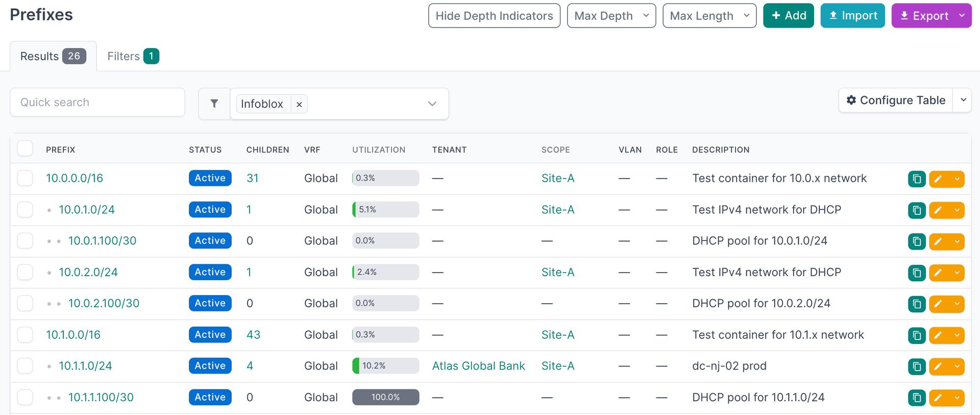Screen dimensions: 980x415
Task: Tick the checkbox for 10.1.1.0/24
Action: [x=25, y=365]
